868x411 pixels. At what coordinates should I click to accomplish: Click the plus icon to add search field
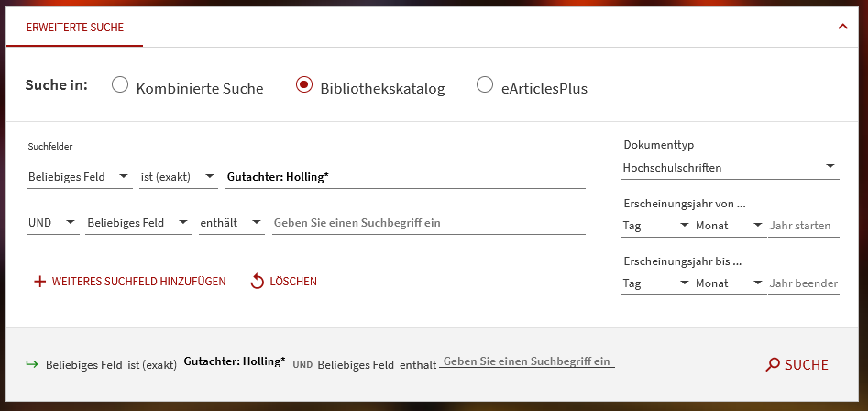click(x=39, y=282)
